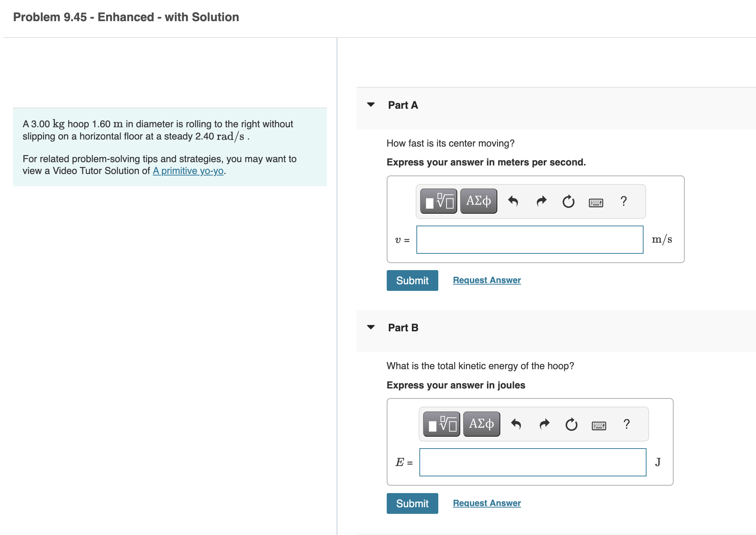756x535 pixels.
Task: Click help question mark in Part A
Action: [624, 201]
